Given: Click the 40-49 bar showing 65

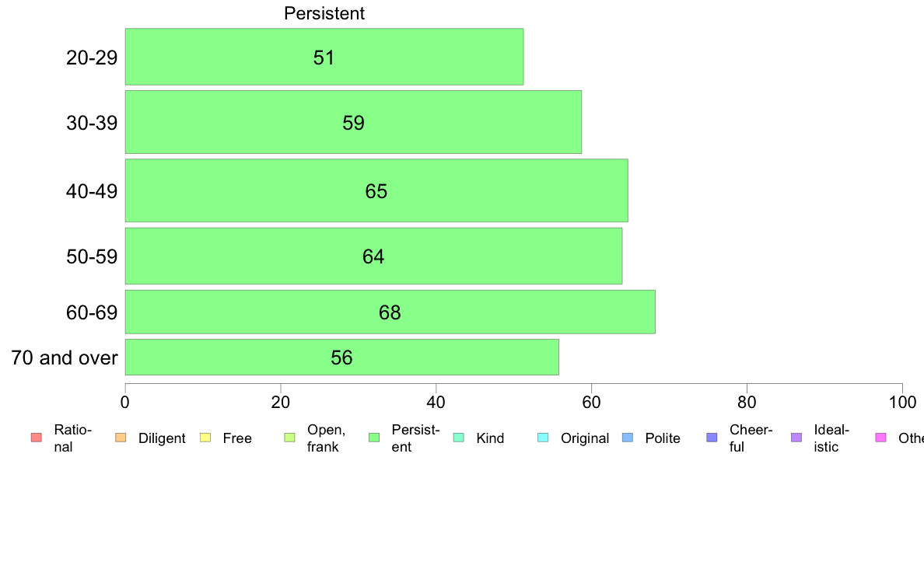Looking at the screenshot, I should (376, 190).
